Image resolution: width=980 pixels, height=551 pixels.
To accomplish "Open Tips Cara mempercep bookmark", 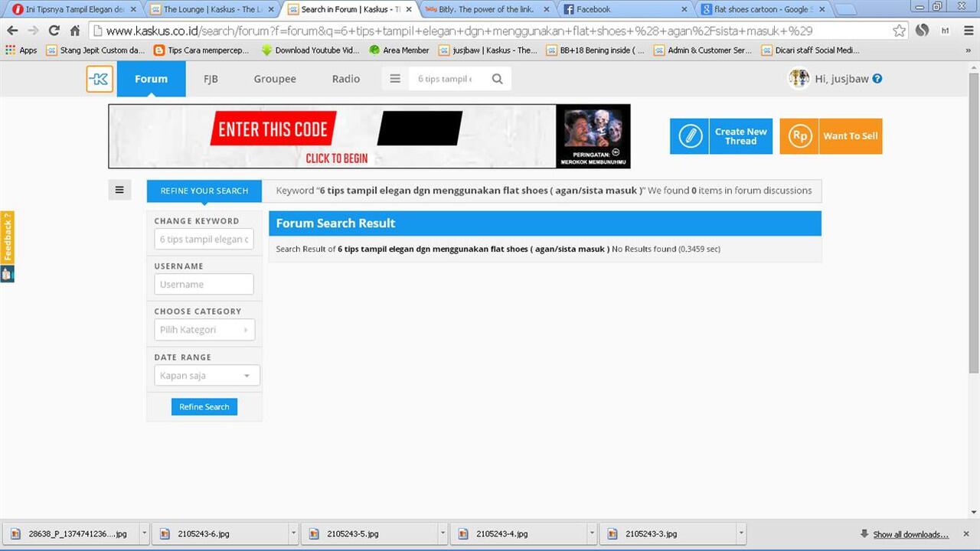I will [201, 51].
